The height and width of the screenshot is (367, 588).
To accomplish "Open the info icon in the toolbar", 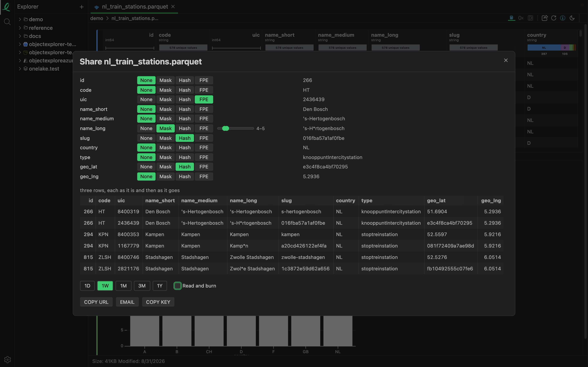I will click(563, 18).
